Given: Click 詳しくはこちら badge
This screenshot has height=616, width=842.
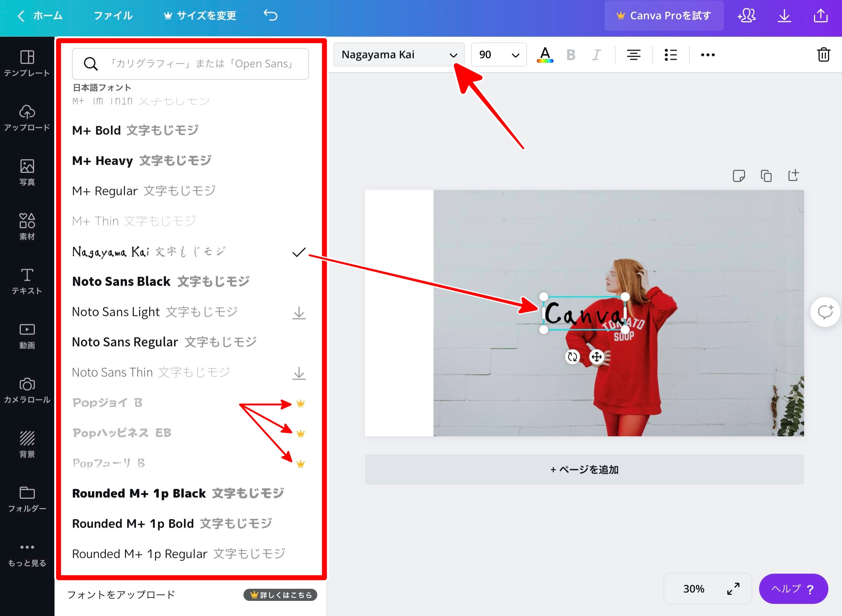Looking at the screenshot, I should [280, 595].
